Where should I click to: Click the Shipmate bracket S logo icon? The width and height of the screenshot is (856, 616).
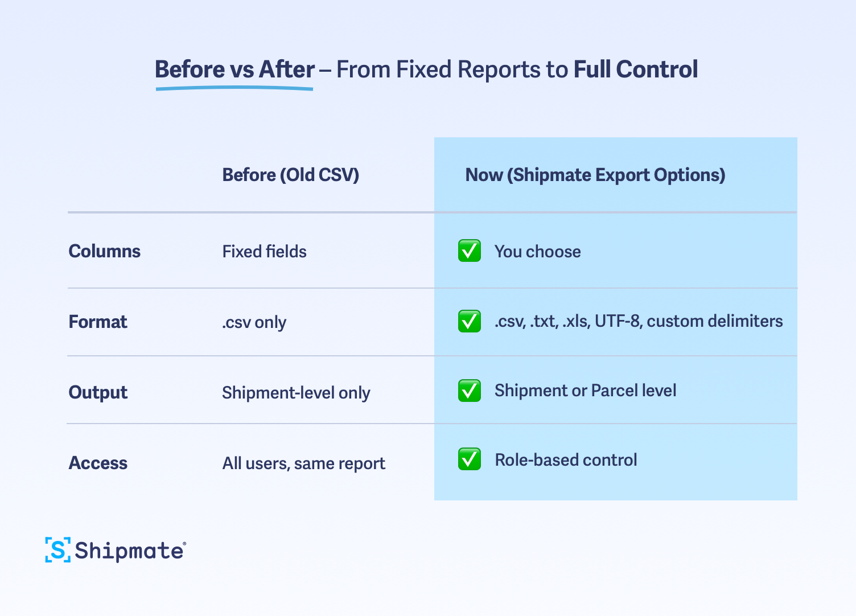[58, 549]
